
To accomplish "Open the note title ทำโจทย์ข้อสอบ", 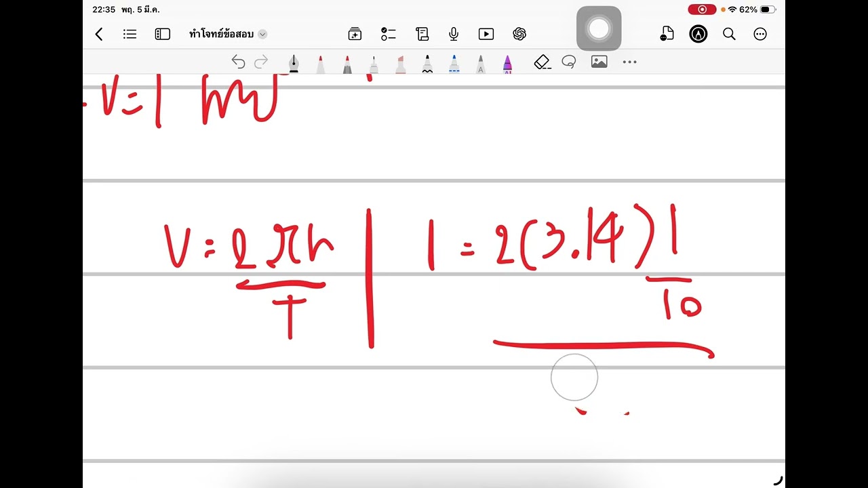I will tap(221, 34).
